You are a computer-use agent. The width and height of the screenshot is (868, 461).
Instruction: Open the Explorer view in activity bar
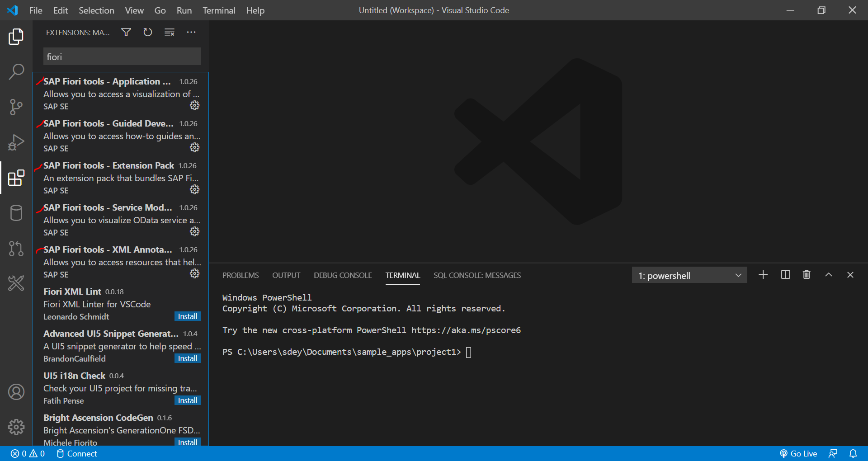tap(16, 37)
